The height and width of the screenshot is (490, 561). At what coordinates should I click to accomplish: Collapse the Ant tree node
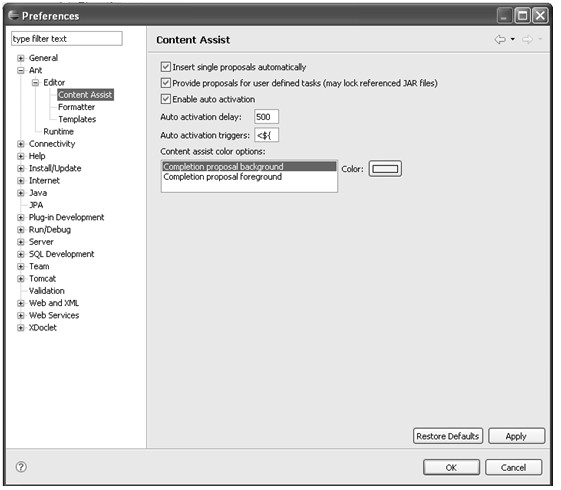pyautogui.click(x=21, y=70)
